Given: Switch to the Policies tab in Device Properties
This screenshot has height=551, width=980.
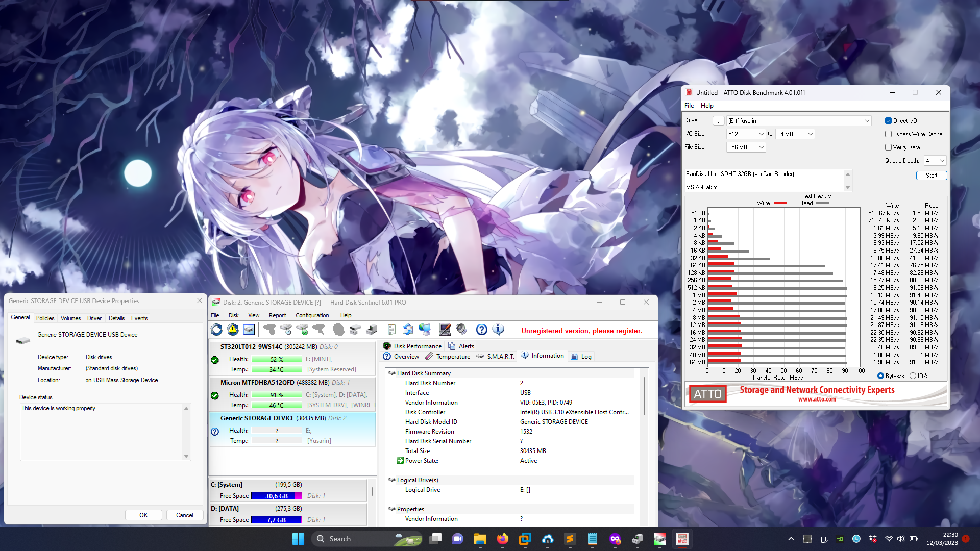Looking at the screenshot, I should point(45,318).
